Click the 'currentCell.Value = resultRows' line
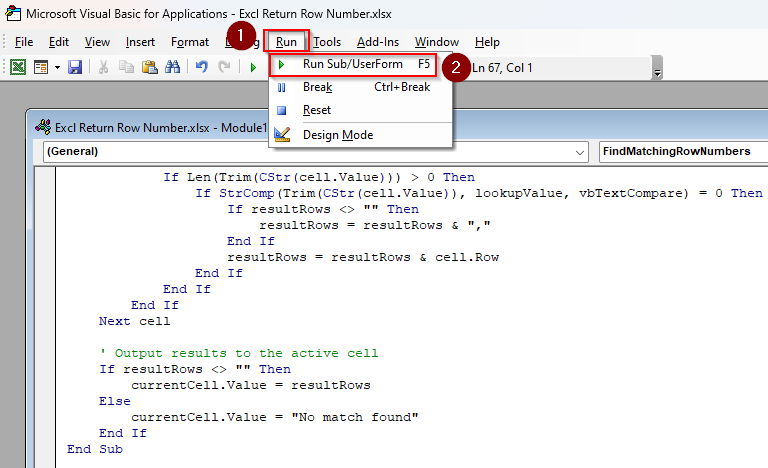This screenshot has width=768, height=468. [x=250, y=385]
